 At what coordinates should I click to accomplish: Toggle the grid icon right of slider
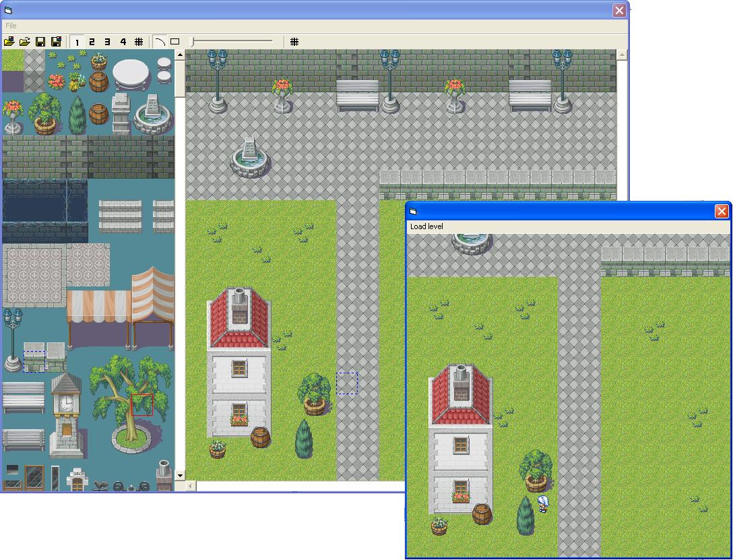click(294, 42)
